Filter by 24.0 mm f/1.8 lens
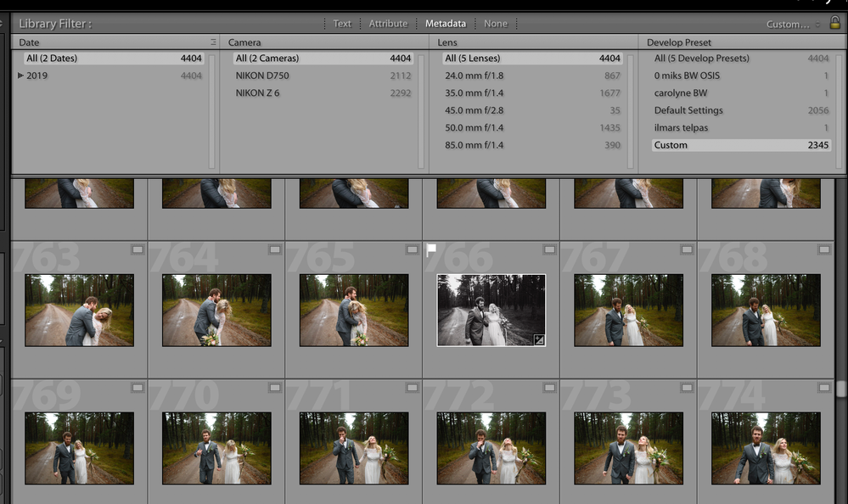 tap(533, 76)
